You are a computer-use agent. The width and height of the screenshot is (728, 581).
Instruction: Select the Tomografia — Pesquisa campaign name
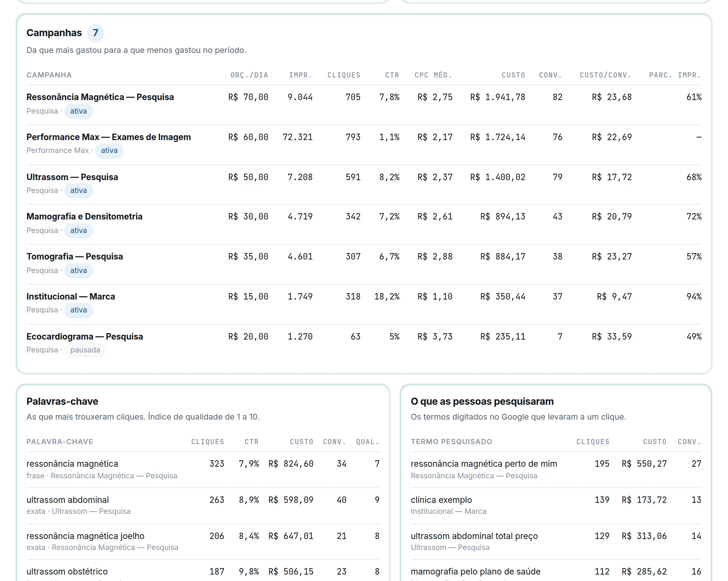pos(75,256)
